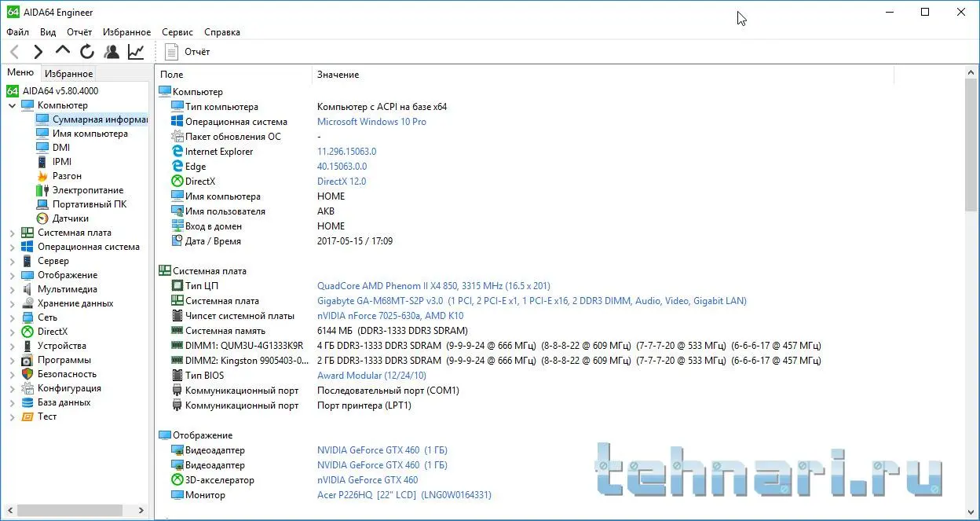The image size is (980, 521).
Task: Open the Acer P226HQ monitor link
Action: (404, 495)
